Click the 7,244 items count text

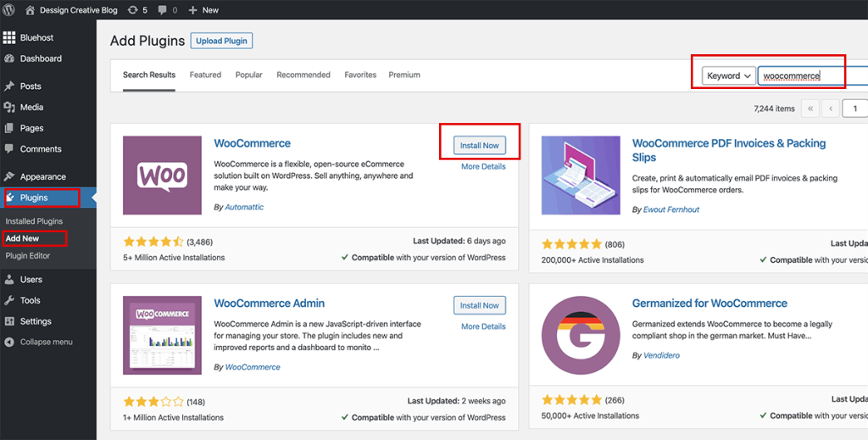pyautogui.click(x=774, y=109)
